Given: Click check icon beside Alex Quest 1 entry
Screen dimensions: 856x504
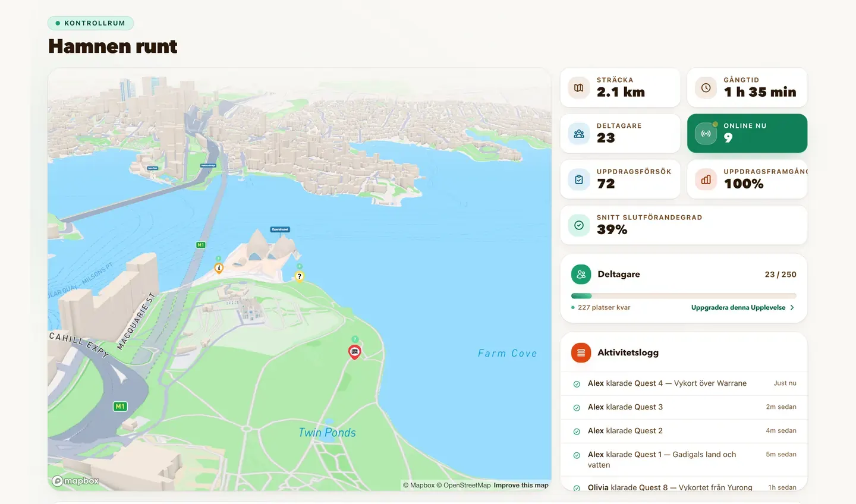Looking at the screenshot, I should point(577,455).
